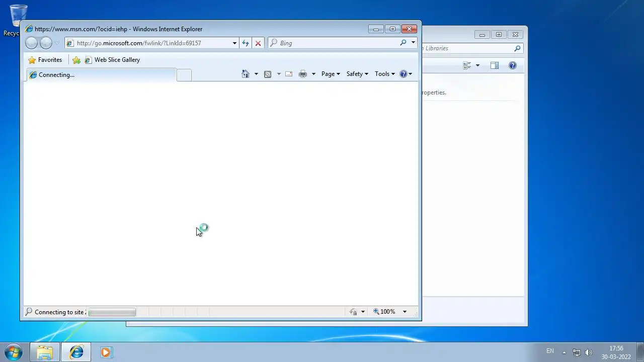Expand the Explorer view options dropdown

477,65
